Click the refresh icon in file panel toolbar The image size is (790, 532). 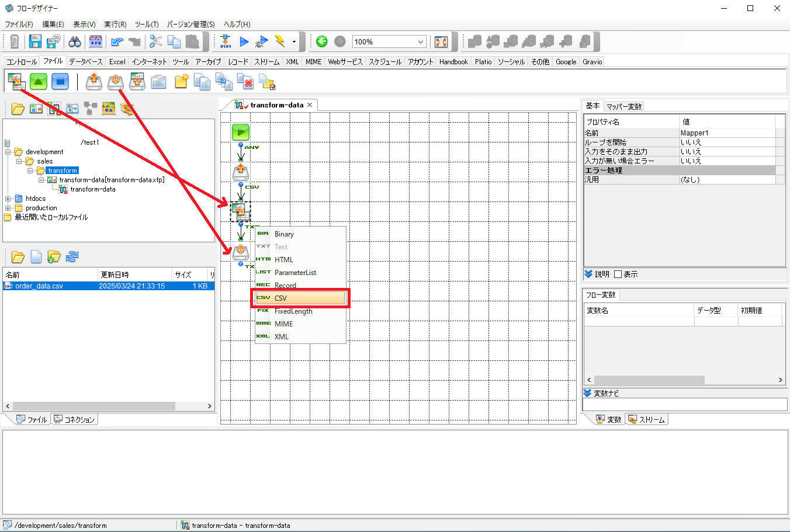tap(72, 256)
